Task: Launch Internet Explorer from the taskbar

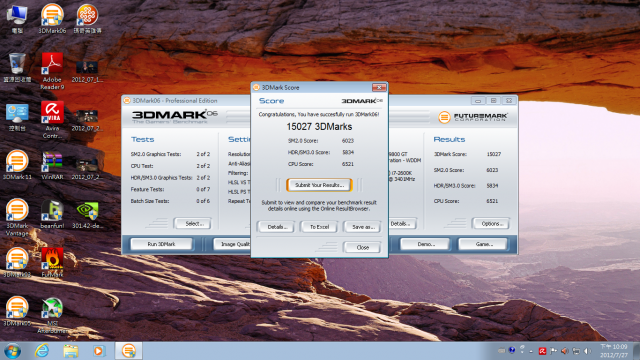Action: click(42, 351)
